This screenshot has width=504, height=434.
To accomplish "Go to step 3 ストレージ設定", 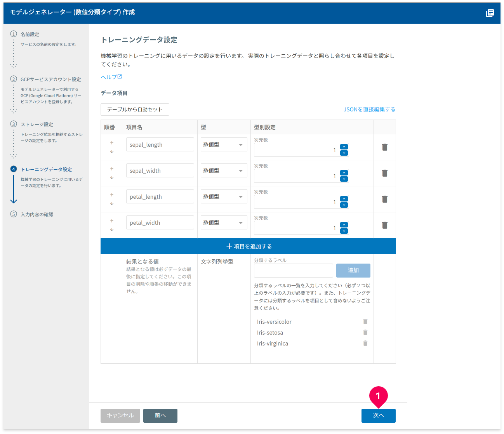I will 36,124.
